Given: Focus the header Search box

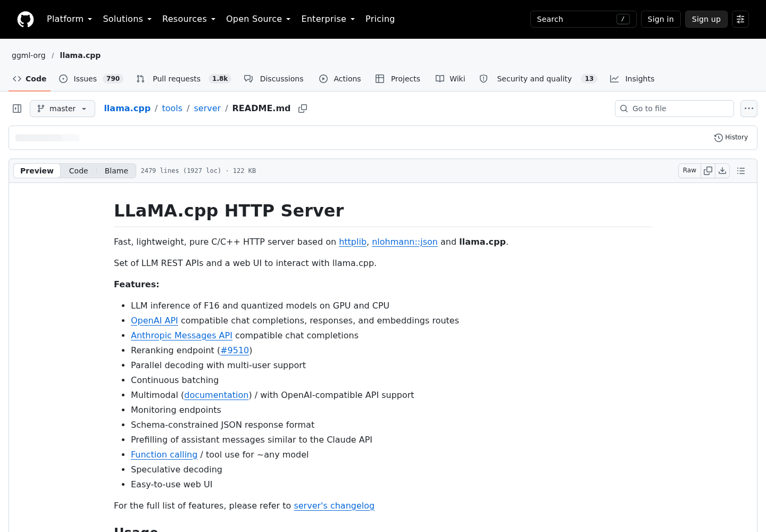Looking at the screenshot, I should click(584, 19).
